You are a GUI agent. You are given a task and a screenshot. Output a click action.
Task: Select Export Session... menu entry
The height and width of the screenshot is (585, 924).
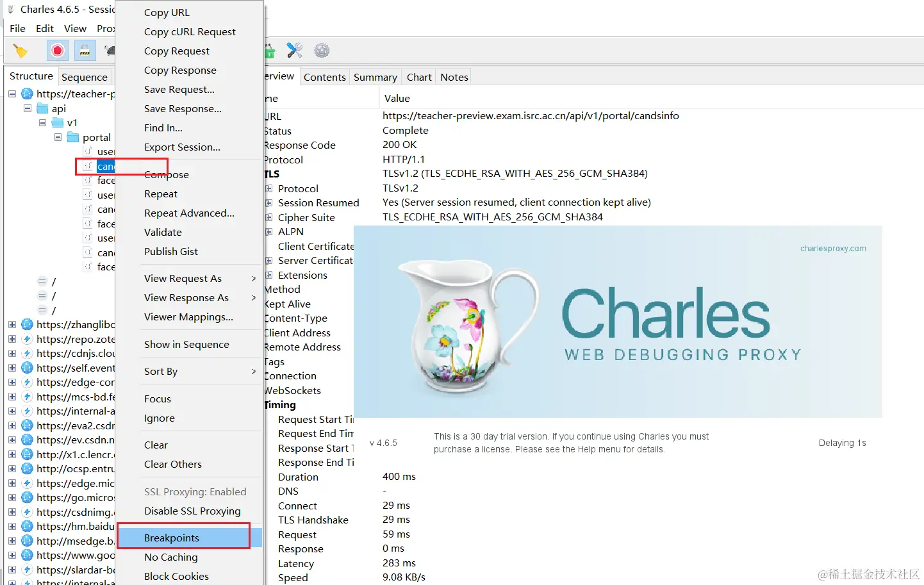pos(190,147)
